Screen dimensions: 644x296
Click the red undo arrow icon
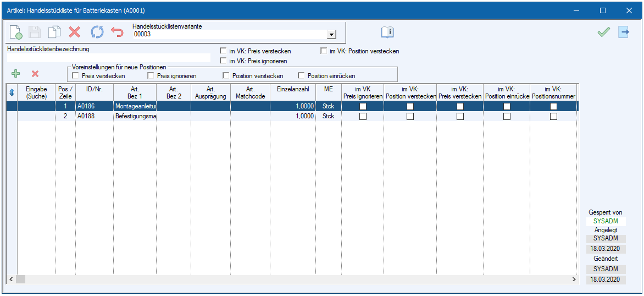[117, 32]
